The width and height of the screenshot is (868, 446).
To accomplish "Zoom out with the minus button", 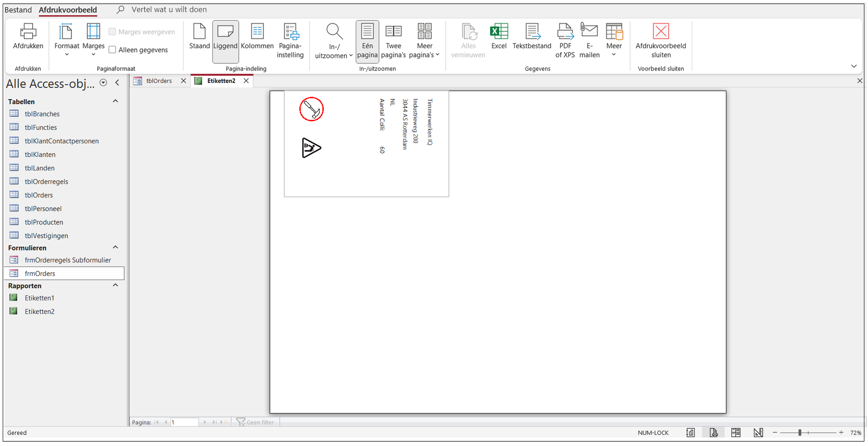I will [775, 433].
